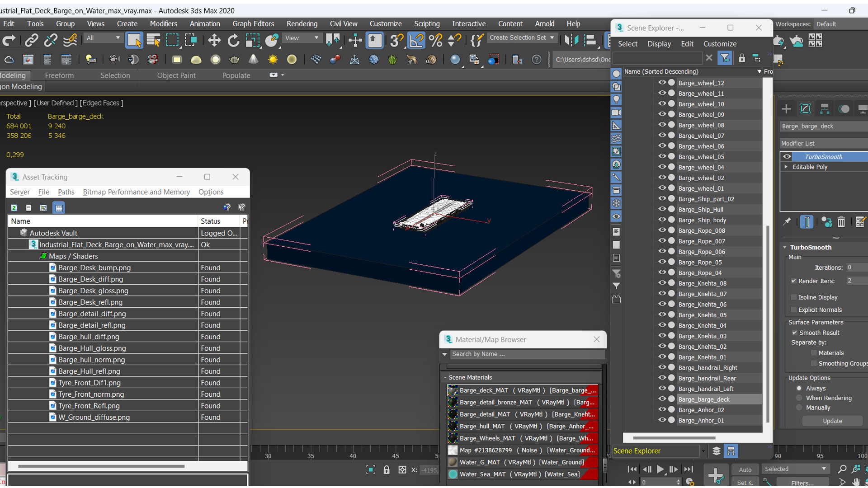Viewport: 868px width, 488px height.
Task: Sort by Name column header in Scene Explorer
Action: (691, 71)
